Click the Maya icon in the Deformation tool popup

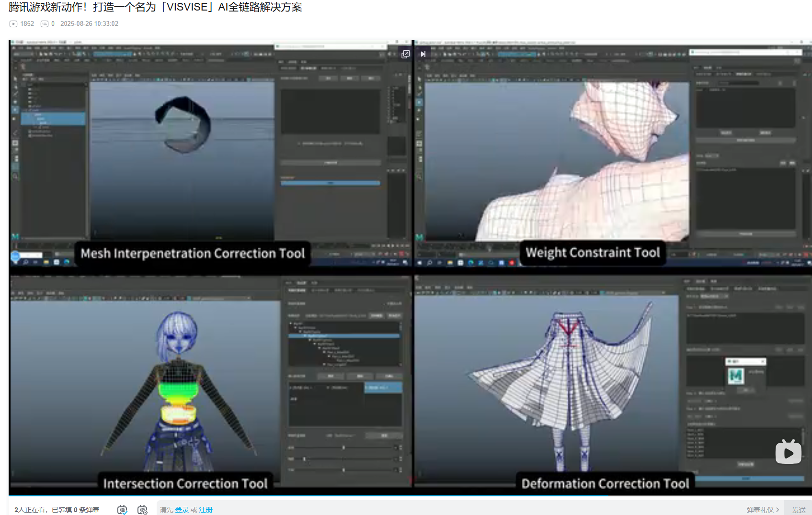click(x=736, y=376)
